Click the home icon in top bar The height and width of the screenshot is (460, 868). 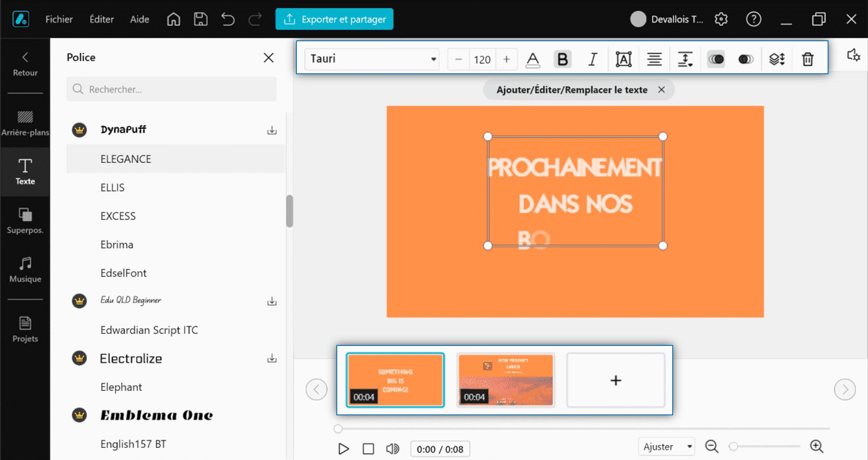(174, 19)
